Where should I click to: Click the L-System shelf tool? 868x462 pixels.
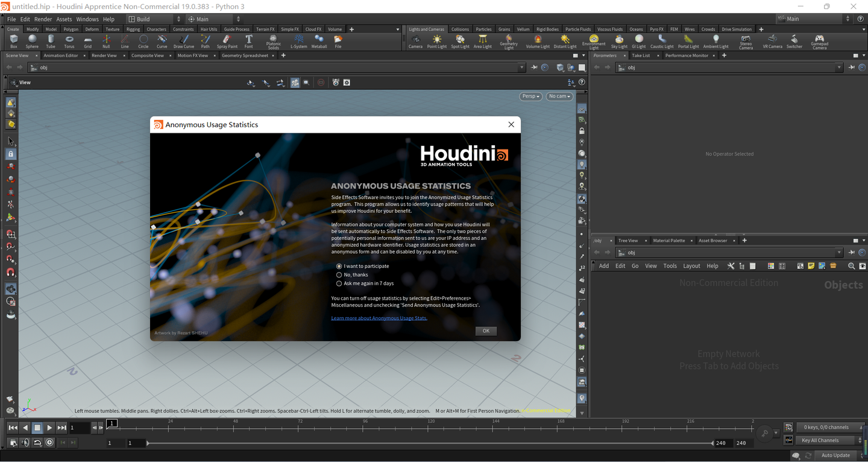[298, 41]
